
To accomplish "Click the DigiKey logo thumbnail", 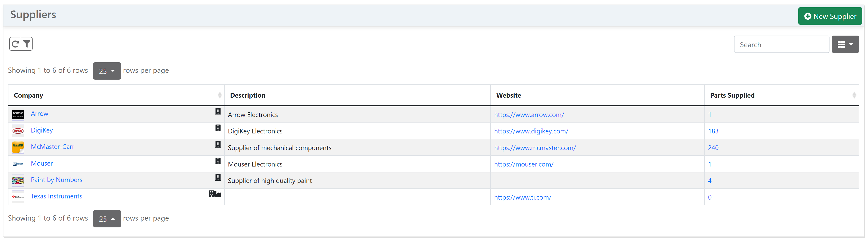I will point(18,131).
